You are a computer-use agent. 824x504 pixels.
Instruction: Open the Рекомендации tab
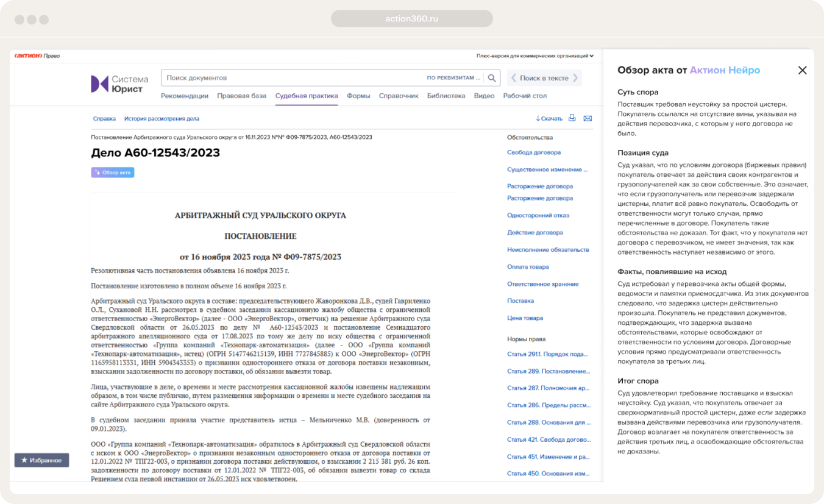[x=185, y=96]
